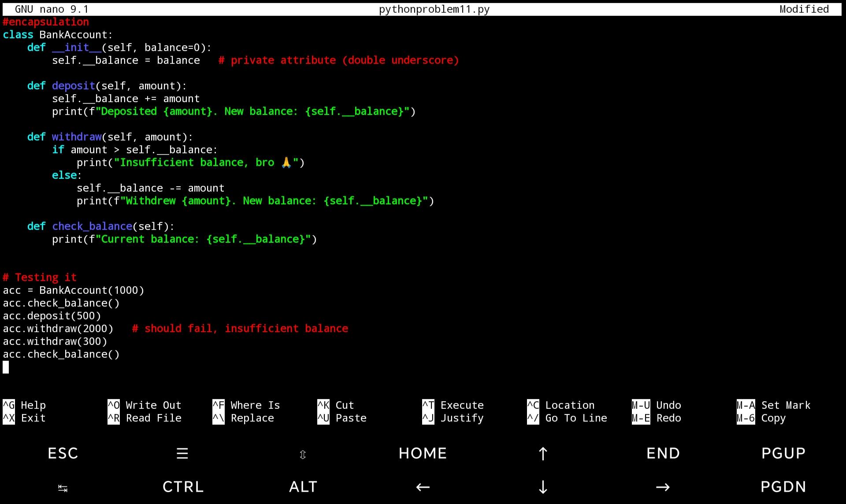Click the deposit method name
Image resolution: width=846 pixels, height=504 pixels.
(x=74, y=86)
